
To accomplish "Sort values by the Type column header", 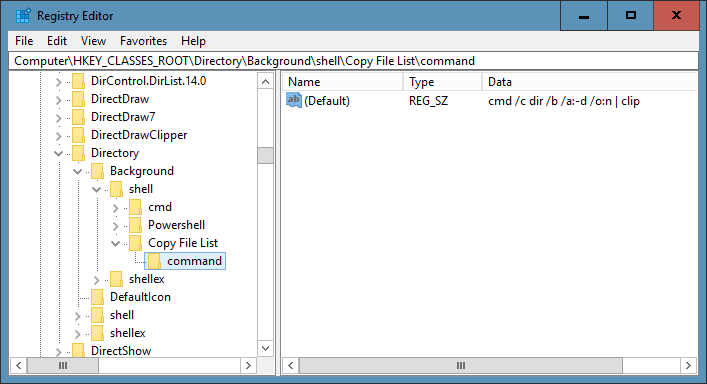I will [x=442, y=82].
